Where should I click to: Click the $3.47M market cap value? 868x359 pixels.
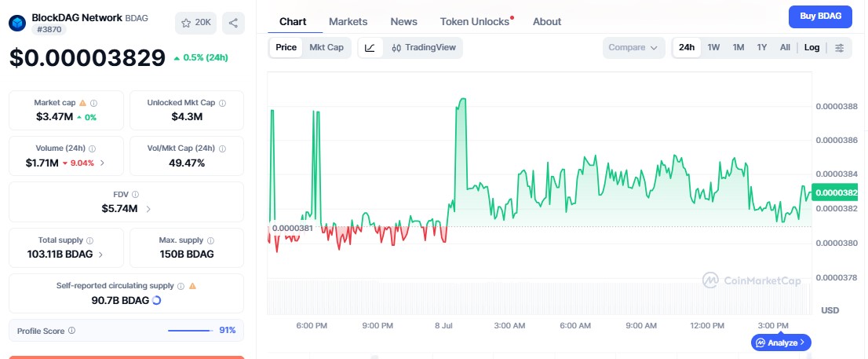[x=55, y=117]
